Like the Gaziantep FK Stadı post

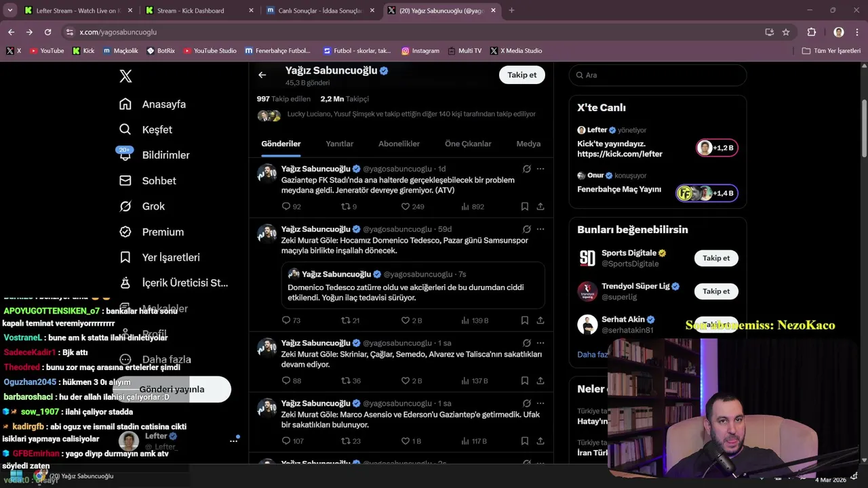[412, 207]
